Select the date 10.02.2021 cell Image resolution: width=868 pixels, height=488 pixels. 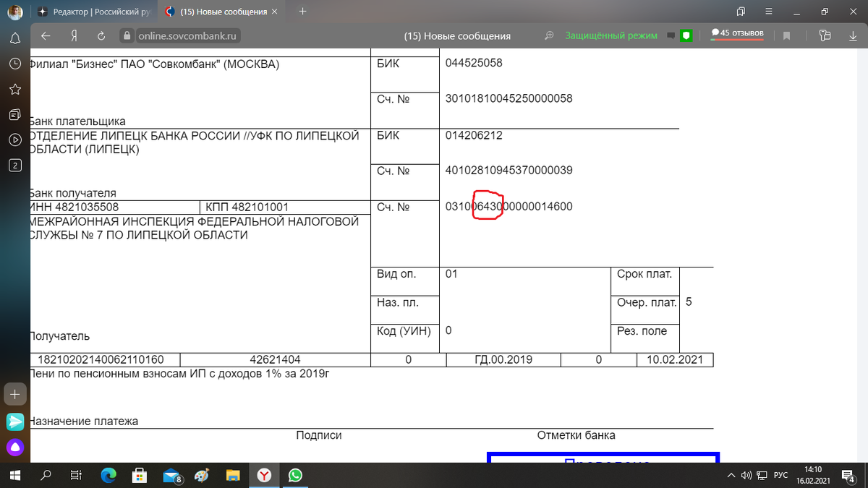point(675,359)
